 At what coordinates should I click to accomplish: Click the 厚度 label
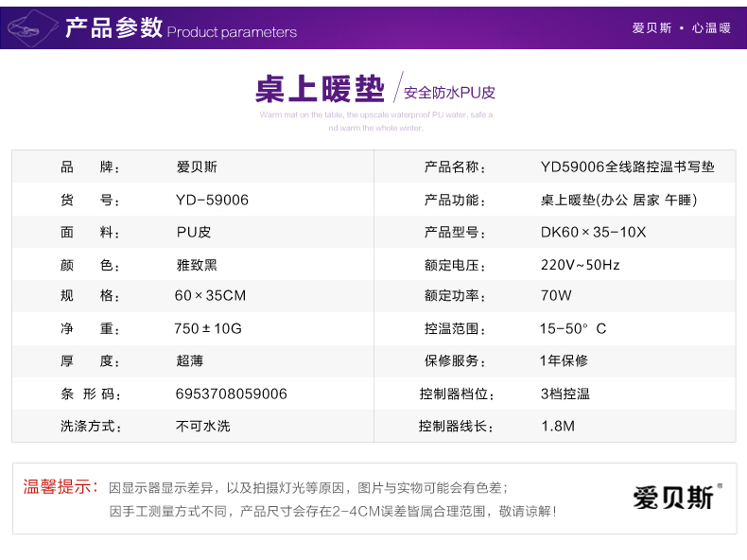pos(90,360)
